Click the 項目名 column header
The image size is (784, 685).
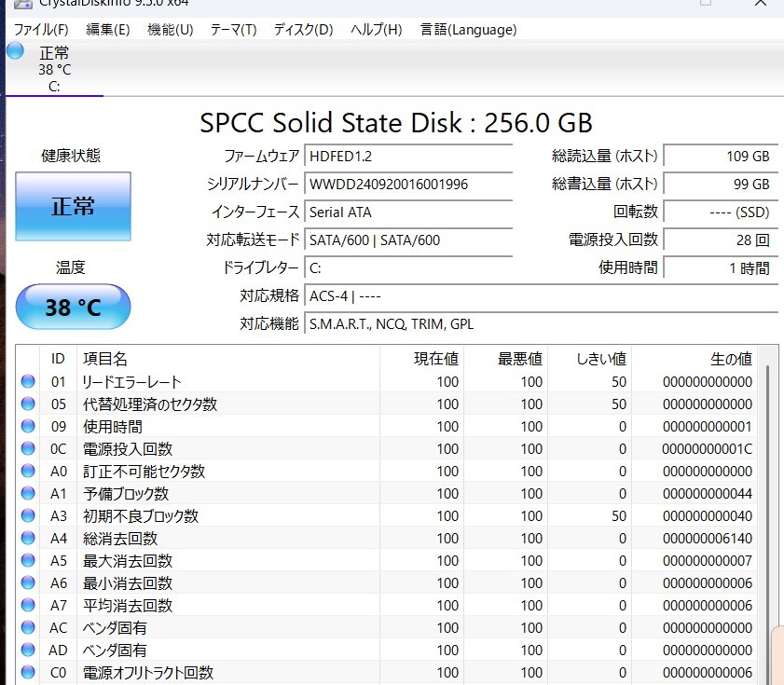(x=228, y=359)
